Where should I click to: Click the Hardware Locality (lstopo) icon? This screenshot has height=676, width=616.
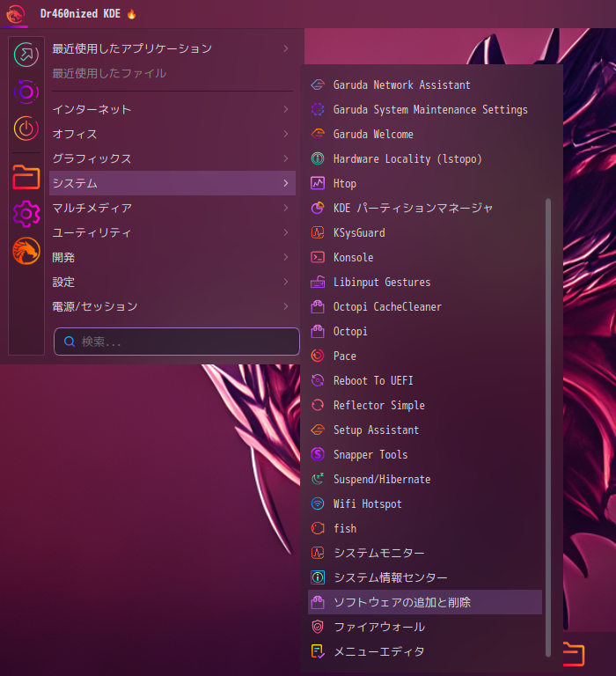(x=318, y=158)
